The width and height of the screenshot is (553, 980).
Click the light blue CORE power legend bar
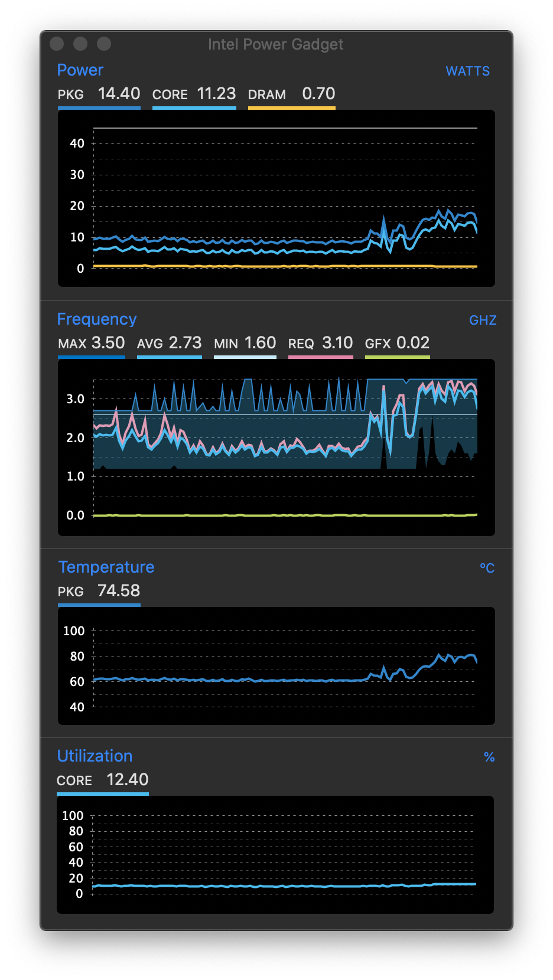(x=194, y=108)
